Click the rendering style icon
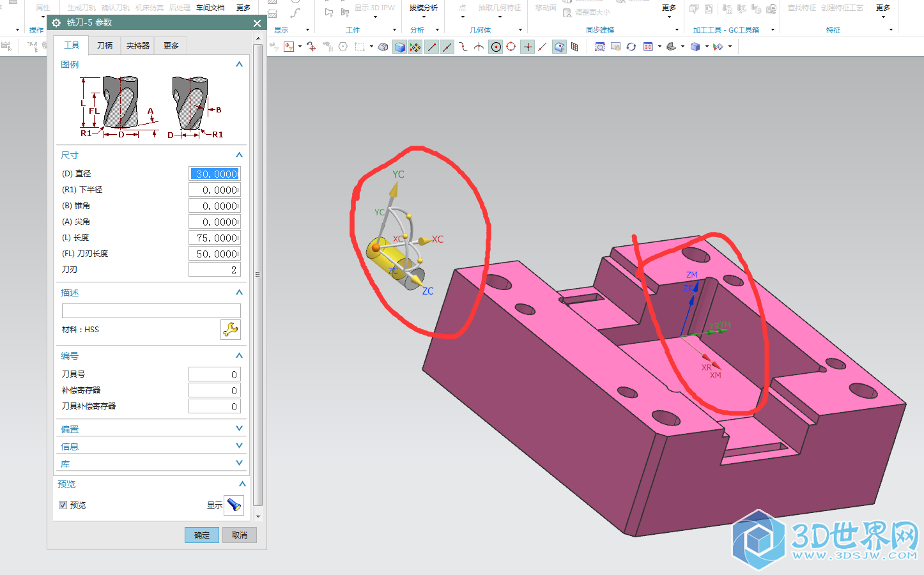 click(x=671, y=47)
